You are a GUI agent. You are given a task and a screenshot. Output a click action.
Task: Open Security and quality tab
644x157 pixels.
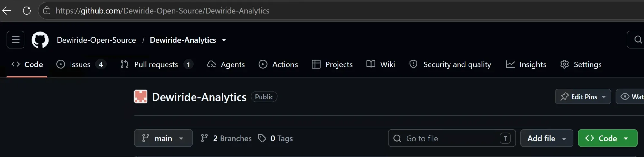point(450,64)
